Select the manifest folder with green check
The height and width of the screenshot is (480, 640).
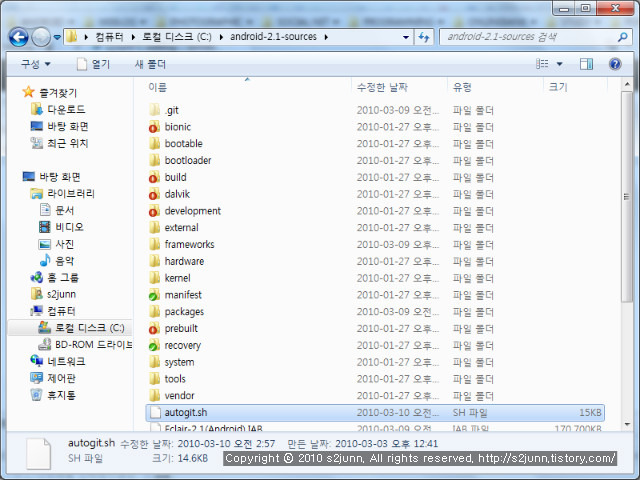(155, 295)
